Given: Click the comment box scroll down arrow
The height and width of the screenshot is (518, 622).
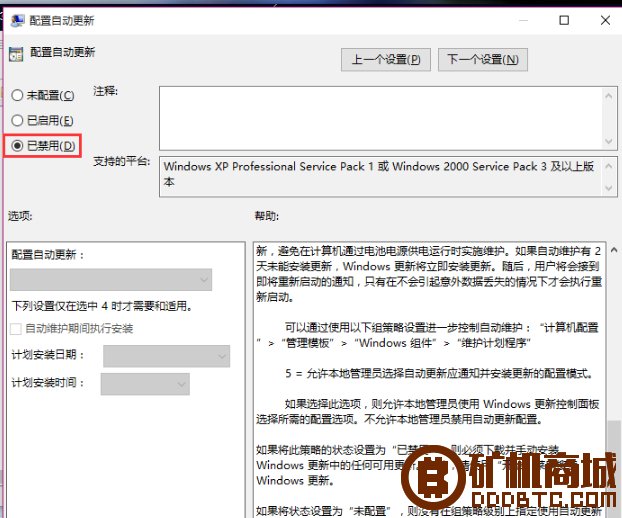Looking at the screenshot, I should point(609,141).
